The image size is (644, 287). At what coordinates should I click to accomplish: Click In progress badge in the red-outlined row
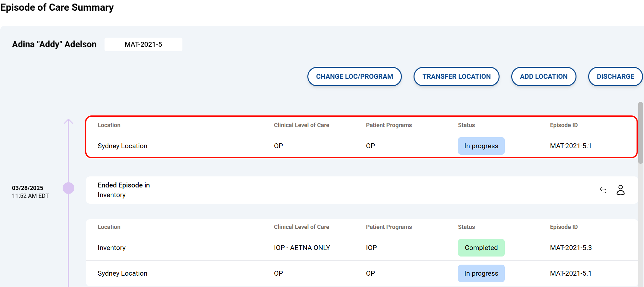click(481, 146)
